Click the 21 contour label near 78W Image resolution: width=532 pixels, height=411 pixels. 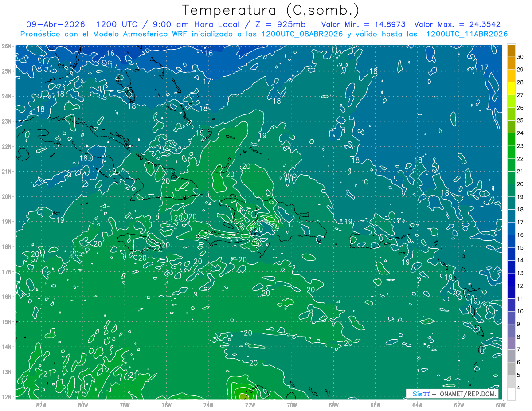[x=133, y=376]
